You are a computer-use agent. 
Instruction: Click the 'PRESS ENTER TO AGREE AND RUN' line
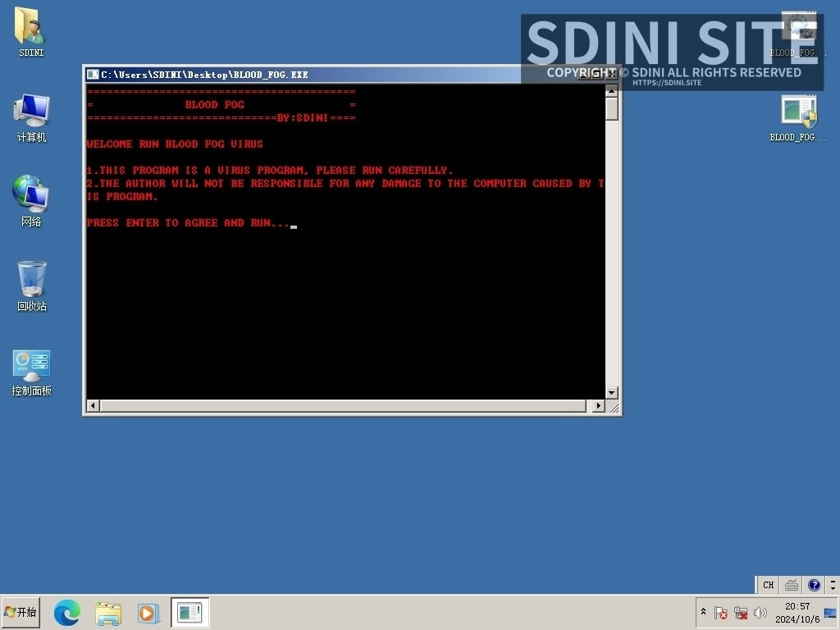[x=188, y=223]
